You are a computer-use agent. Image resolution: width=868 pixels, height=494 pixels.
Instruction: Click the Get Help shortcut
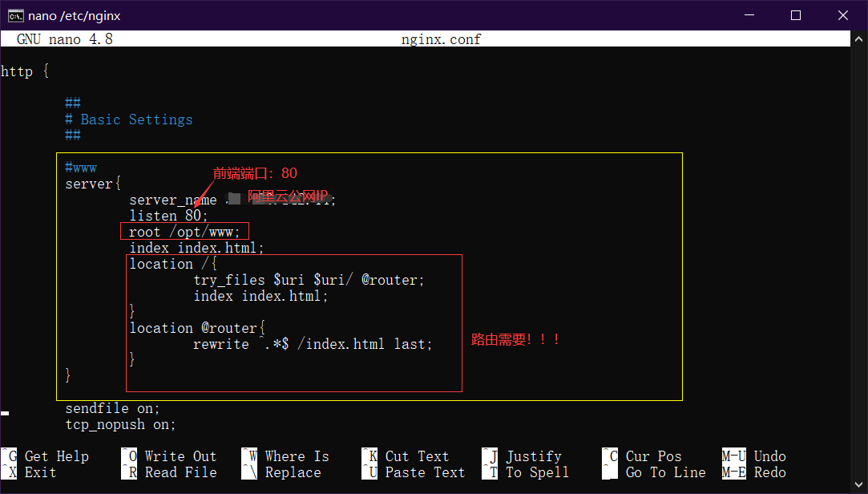[45, 456]
